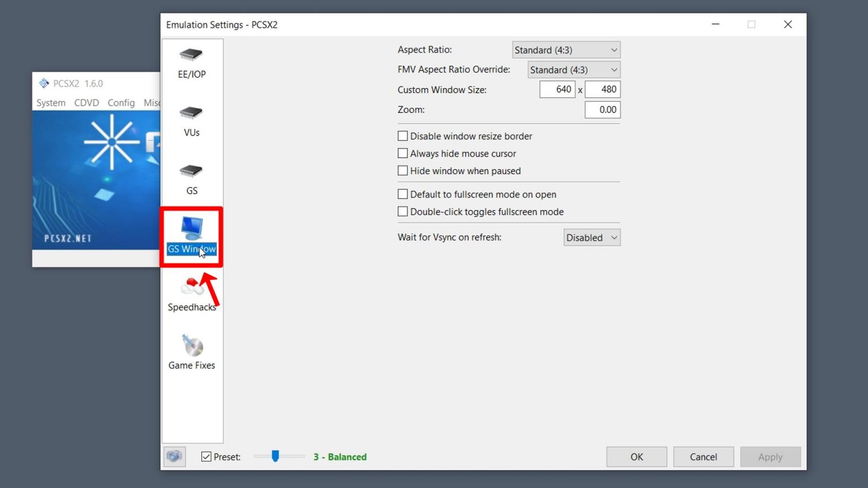This screenshot has height=488, width=868.
Task: Expand the Aspect Ratio dropdown
Action: pos(566,50)
